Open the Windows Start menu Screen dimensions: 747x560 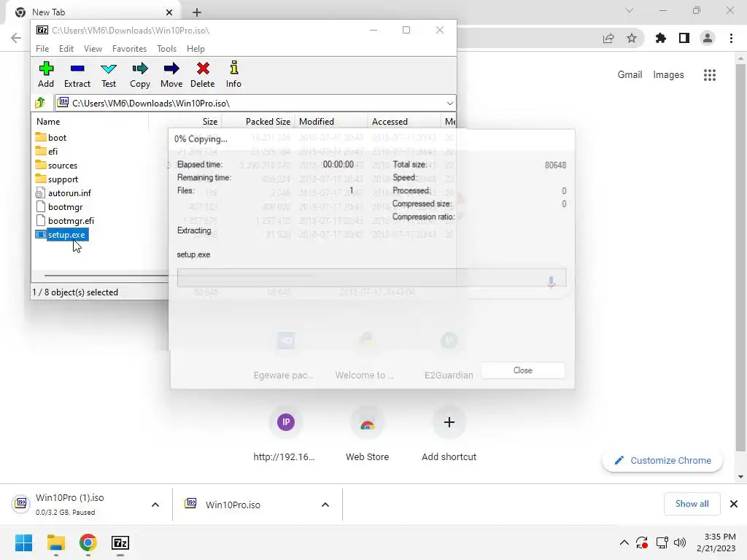[x=23, y=542]
